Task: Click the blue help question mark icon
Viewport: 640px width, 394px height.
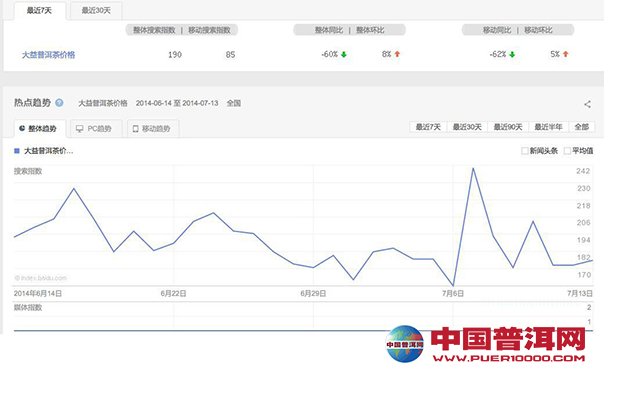Action: tap(59, 103)
